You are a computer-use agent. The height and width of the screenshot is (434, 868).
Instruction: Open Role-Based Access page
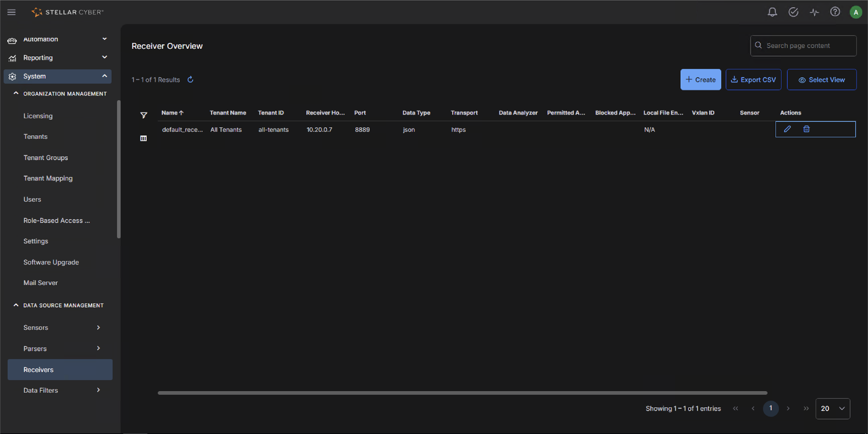tap(56, 220)
